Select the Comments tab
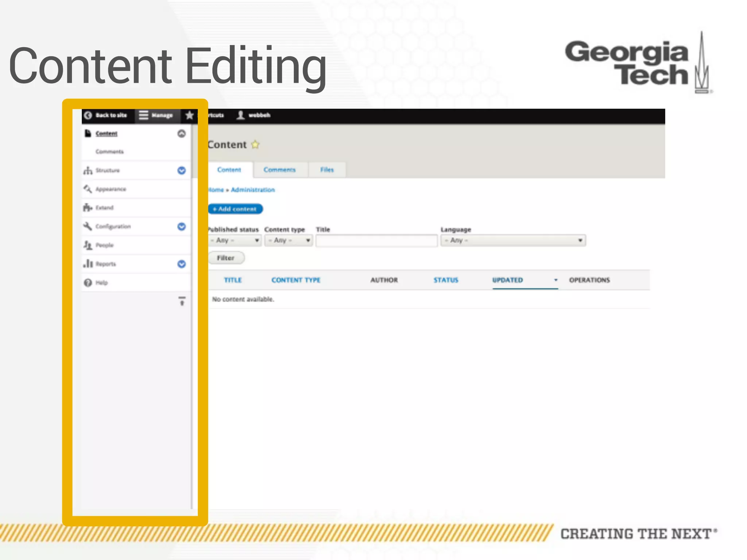Viewport: 747px width, 560px height. coord(280,170)
